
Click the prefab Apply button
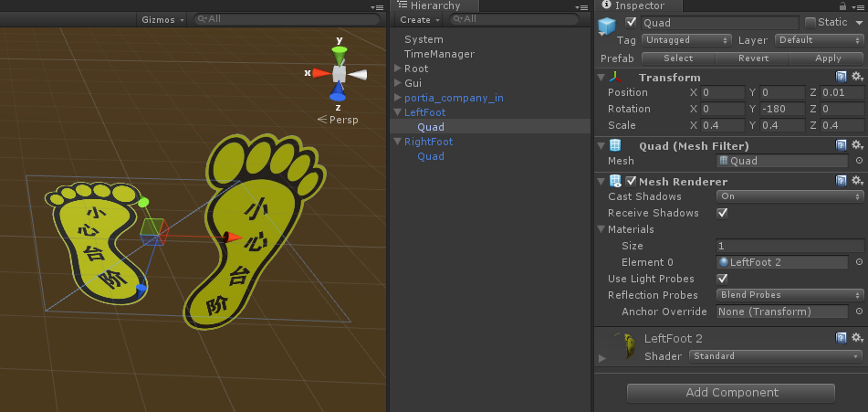[828, 58]
